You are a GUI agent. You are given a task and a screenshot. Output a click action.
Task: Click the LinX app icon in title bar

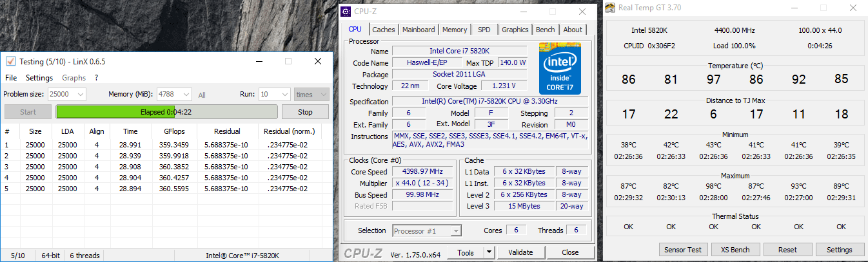pos(10,61)
